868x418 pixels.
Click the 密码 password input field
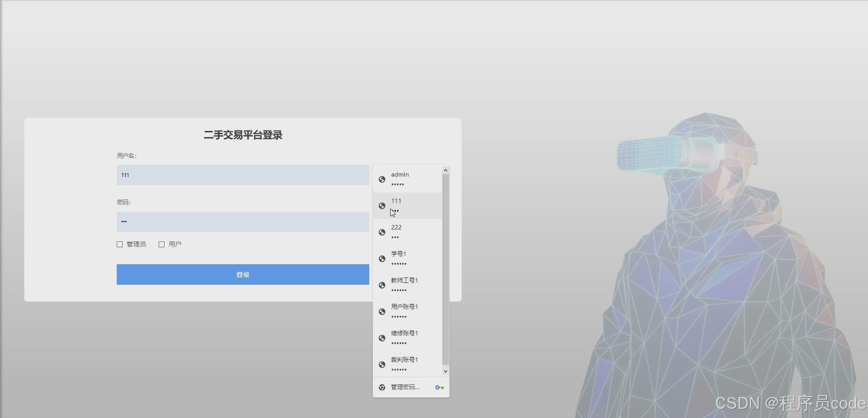pos(243,222)
